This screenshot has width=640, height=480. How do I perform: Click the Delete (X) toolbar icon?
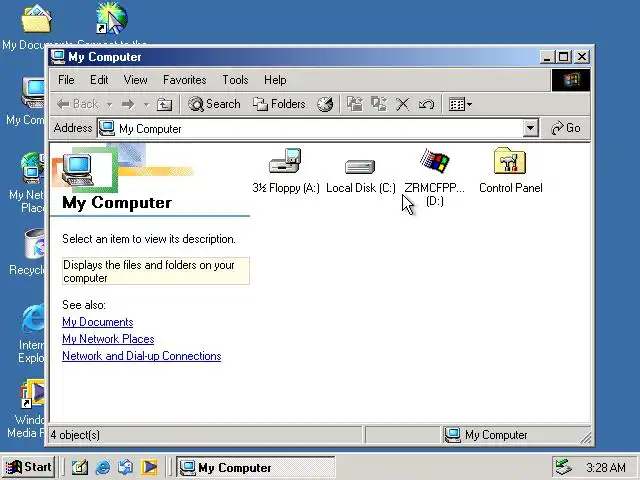(402, 104)
